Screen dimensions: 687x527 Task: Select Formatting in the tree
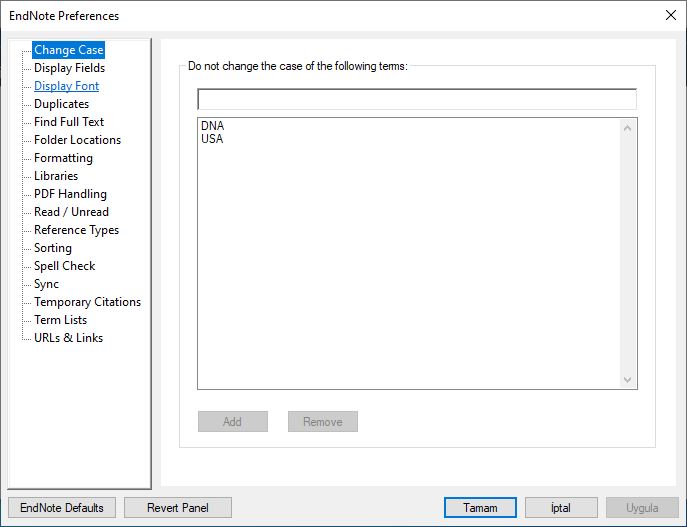pyautogui.click(x=63, y=158)
